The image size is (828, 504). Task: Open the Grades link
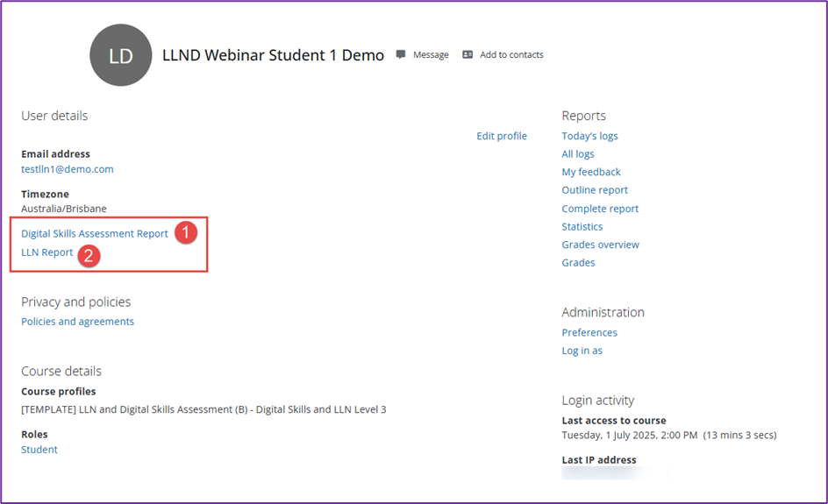pyautogui.click(x=578, y=262)
